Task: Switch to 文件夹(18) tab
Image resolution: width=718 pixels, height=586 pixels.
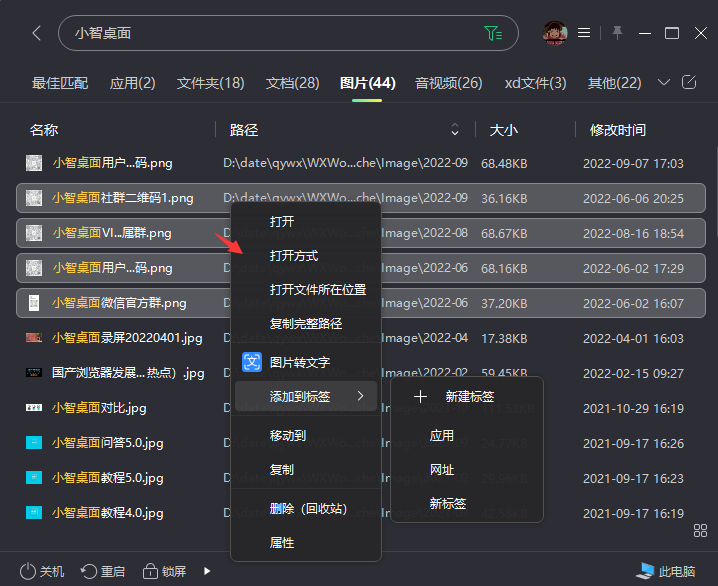Action: [x=211, y=83]
